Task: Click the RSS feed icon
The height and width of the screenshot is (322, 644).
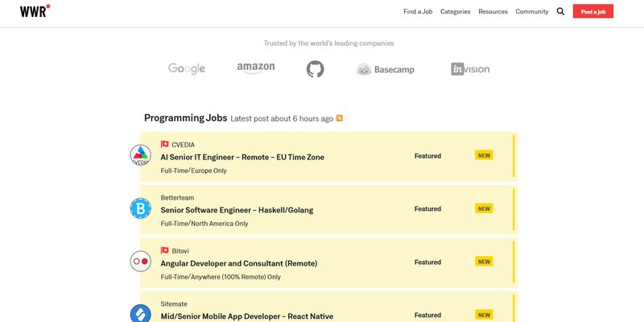Action: tap(340, 118)
